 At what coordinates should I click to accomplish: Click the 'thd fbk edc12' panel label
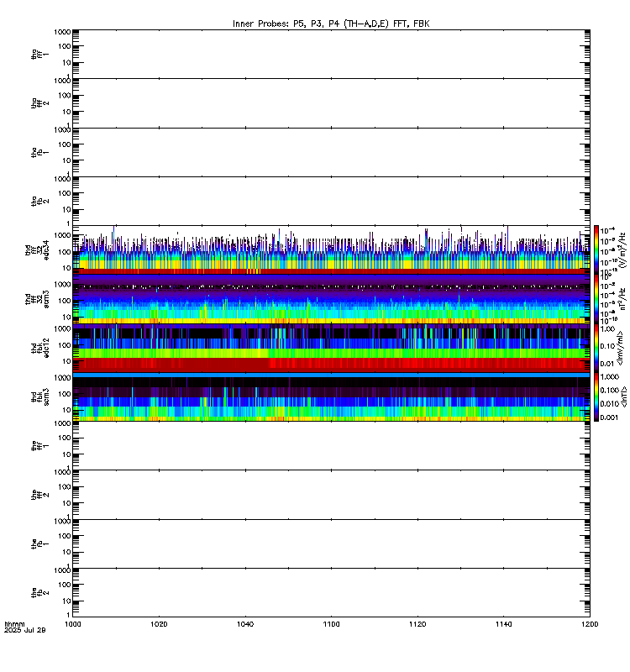click(x=40, y=348)
